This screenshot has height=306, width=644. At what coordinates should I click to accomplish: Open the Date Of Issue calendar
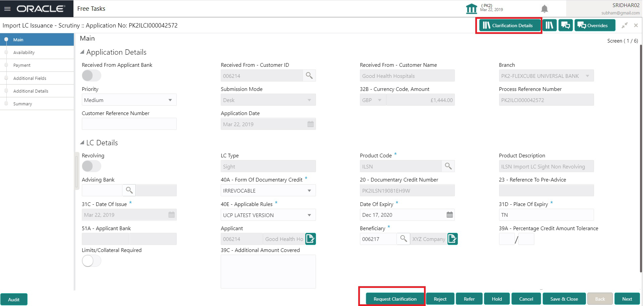(171, 215)
